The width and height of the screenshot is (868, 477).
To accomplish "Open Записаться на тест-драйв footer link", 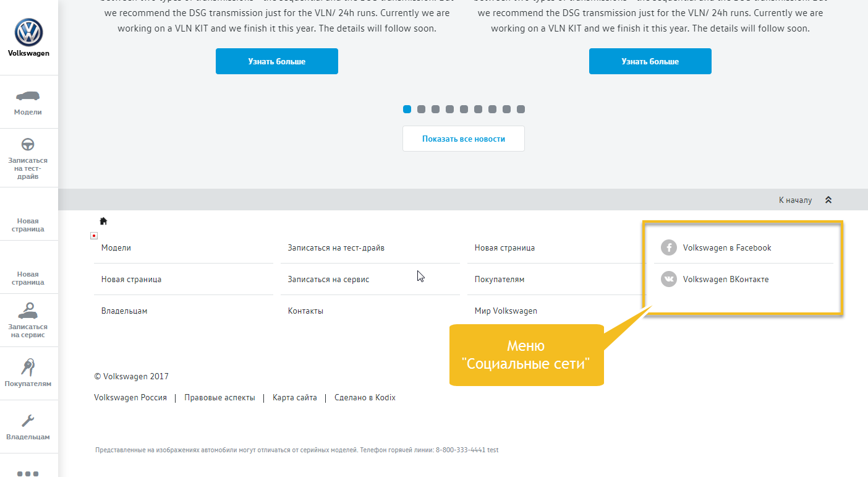I will point(336,247).
